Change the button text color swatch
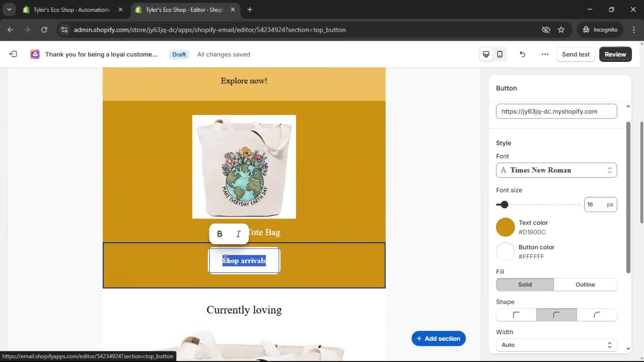The height and width of the screenshot is (362, 644). tap(505, 227)
